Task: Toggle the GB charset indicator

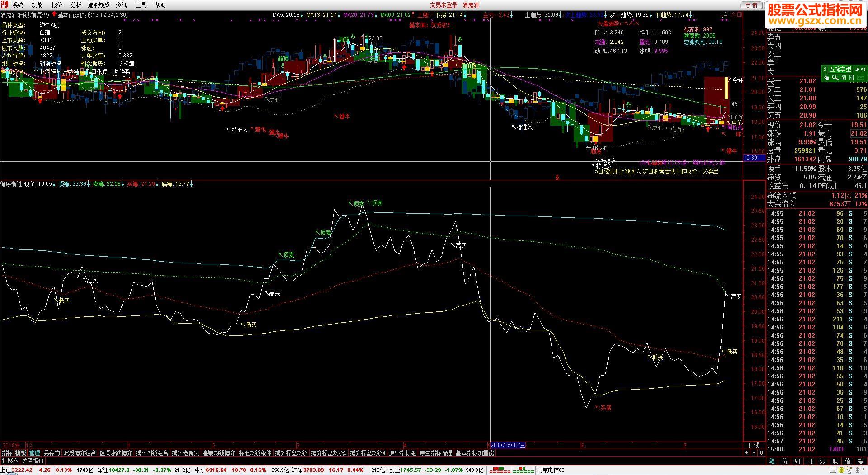Action: (851, 78)
